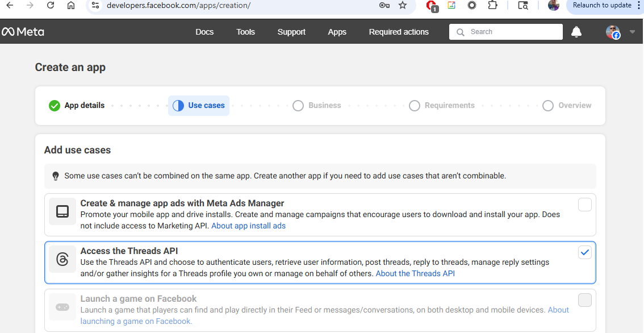Image resolution: width=644 pixels, height=333 pixels.
Task: Click the address bar URL
Action: [179, 5]
